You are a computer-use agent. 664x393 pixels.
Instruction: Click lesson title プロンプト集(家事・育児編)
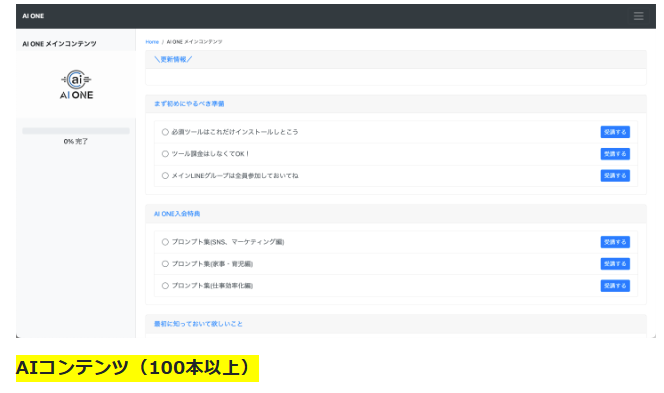[212, 264]
